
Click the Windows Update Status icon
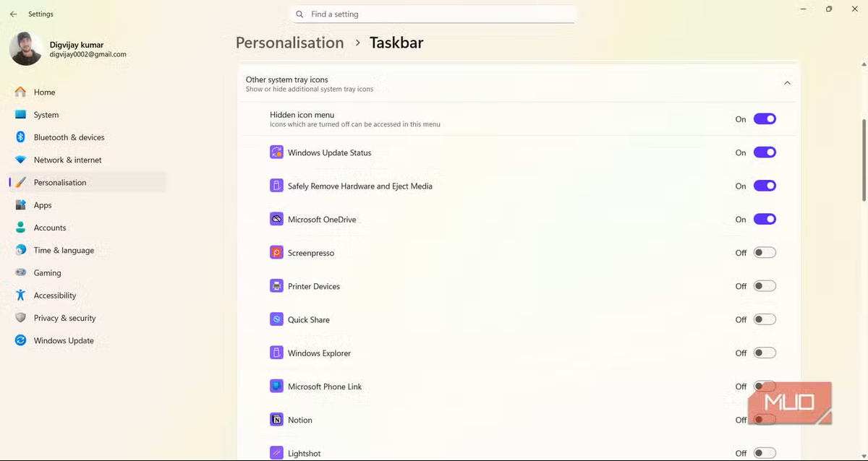276,152
